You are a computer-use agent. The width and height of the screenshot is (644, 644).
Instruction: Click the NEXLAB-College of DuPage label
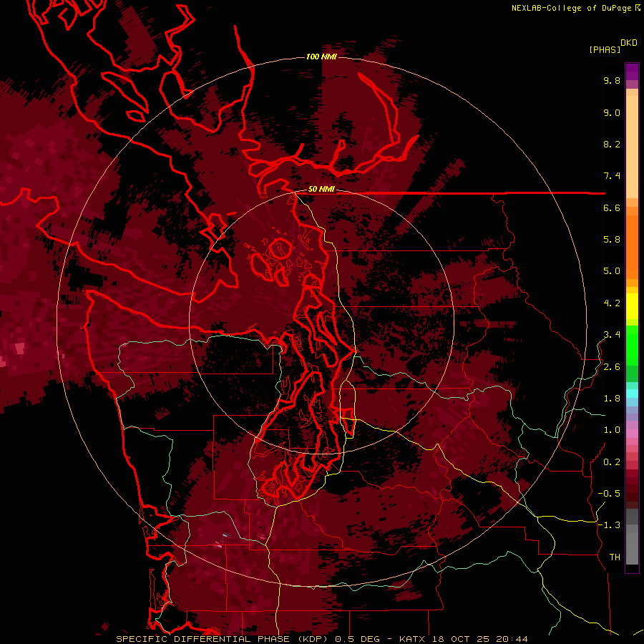point(572,8)
